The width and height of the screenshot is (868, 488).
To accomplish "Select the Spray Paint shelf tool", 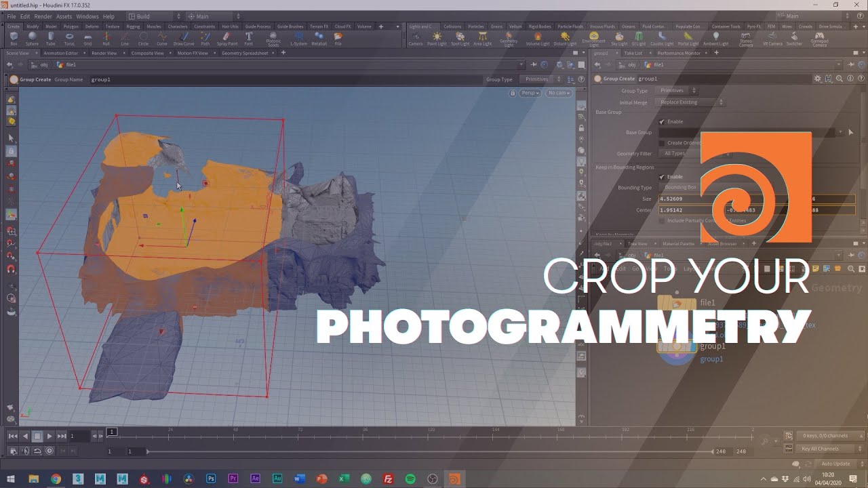I will pyautogui.click(x=227, y=38).
